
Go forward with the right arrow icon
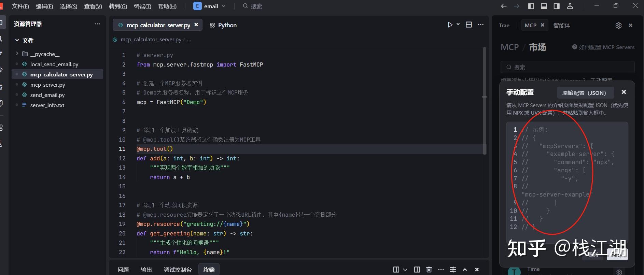pos(517,6)
